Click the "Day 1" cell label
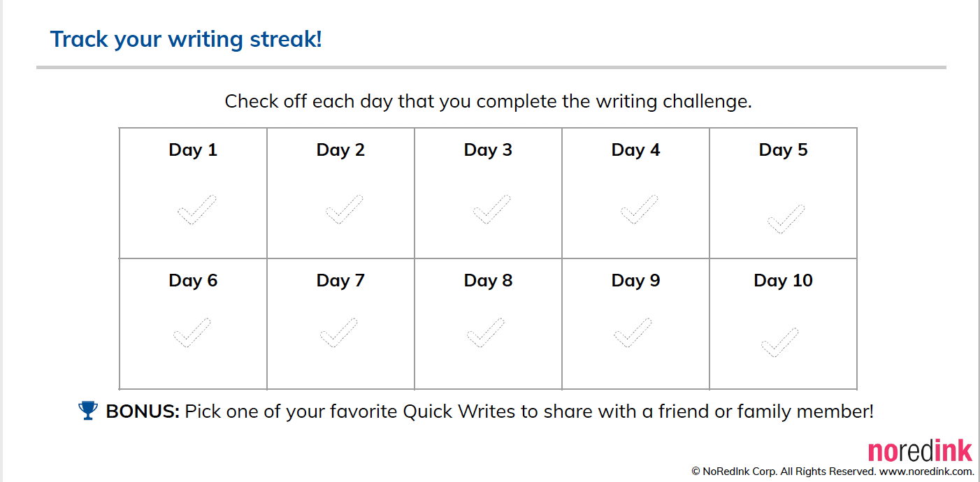 coord(193,150)
